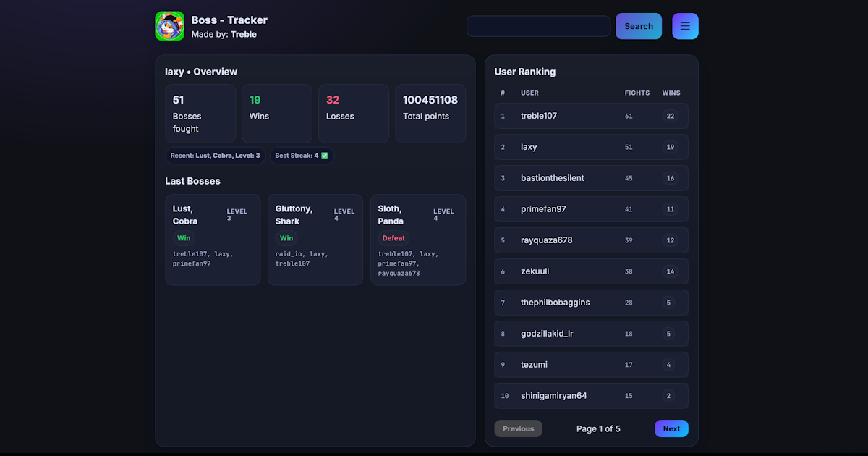
Task: Click the Win tag on Gluttony, Shark
Action: (286, 238)
